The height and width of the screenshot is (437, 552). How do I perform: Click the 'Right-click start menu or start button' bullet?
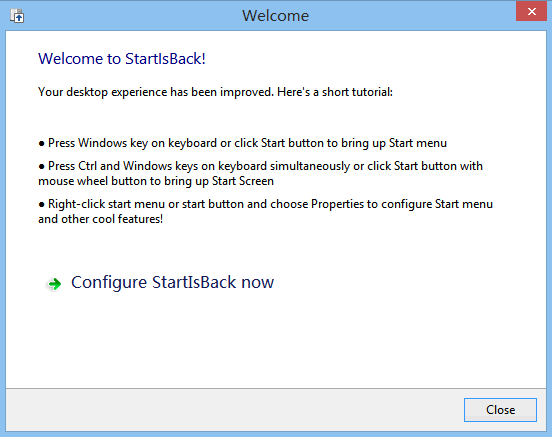pos(265,211)
